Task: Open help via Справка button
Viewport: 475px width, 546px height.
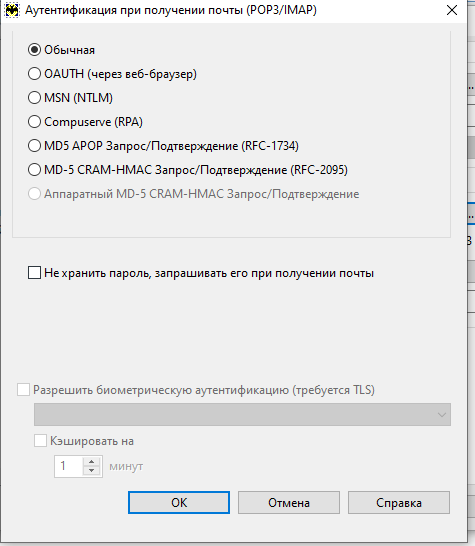Action: pyautogui.click(x=399, y=502)
